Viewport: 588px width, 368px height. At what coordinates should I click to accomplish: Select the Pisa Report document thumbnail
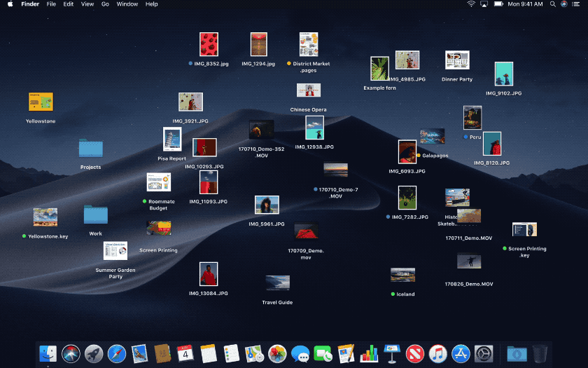point(171,139)
